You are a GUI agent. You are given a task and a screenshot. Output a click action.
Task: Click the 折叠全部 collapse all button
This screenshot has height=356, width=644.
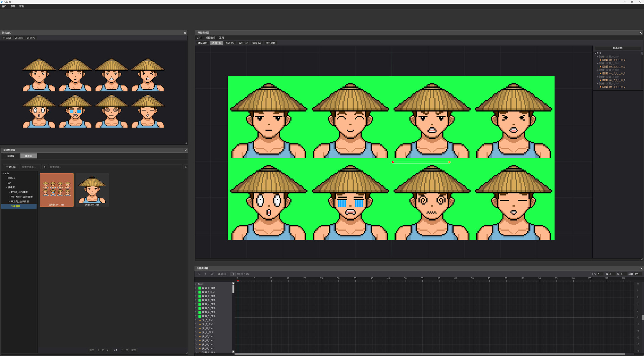tap(618, 48)
